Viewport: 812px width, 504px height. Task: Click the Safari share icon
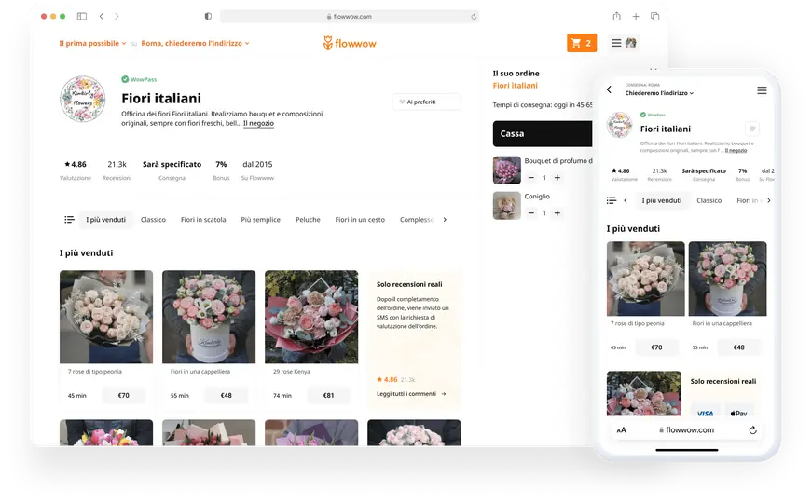(616, 17)
